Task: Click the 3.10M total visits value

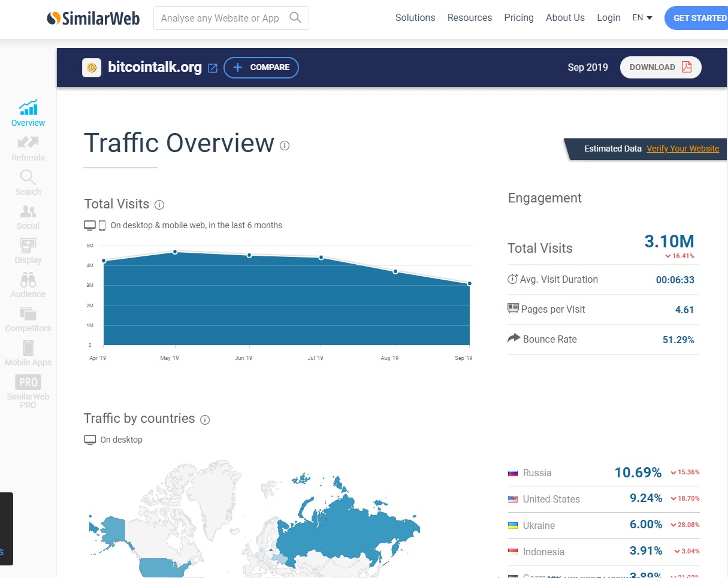Action: 669,241
